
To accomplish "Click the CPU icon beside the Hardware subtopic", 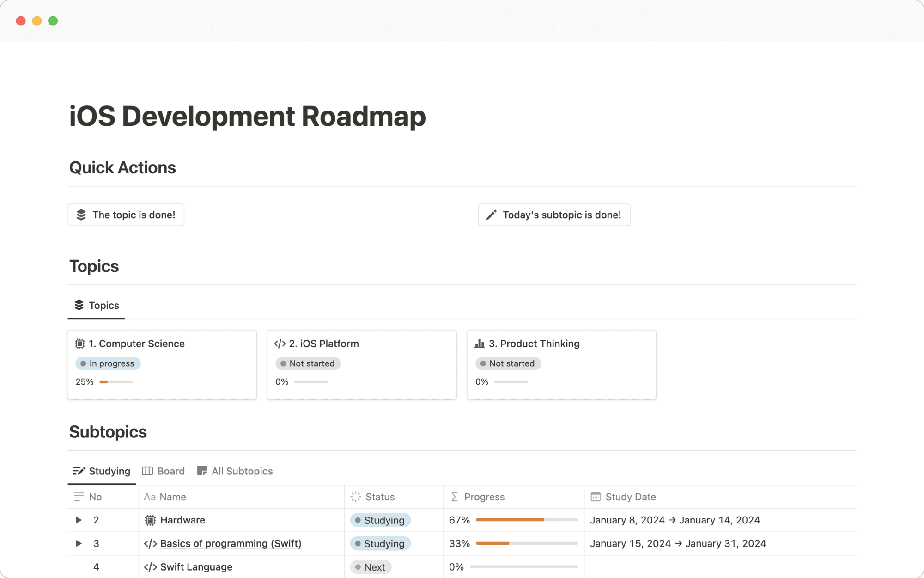I will [x=150, y=520].
